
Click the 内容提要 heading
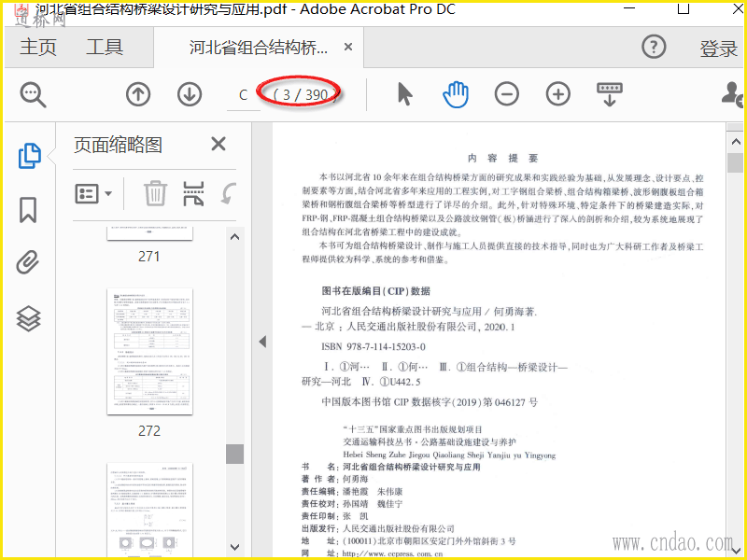pyautogui.click(x=502, y=158)
